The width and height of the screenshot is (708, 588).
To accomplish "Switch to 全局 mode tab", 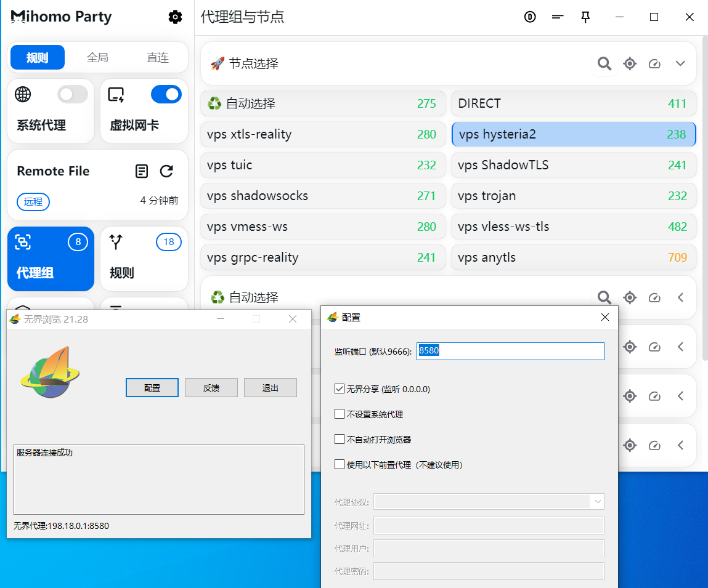I will 97,57.
